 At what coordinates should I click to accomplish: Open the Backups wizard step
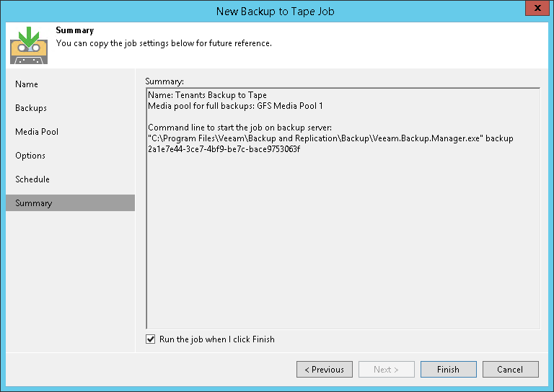(31, 108)
